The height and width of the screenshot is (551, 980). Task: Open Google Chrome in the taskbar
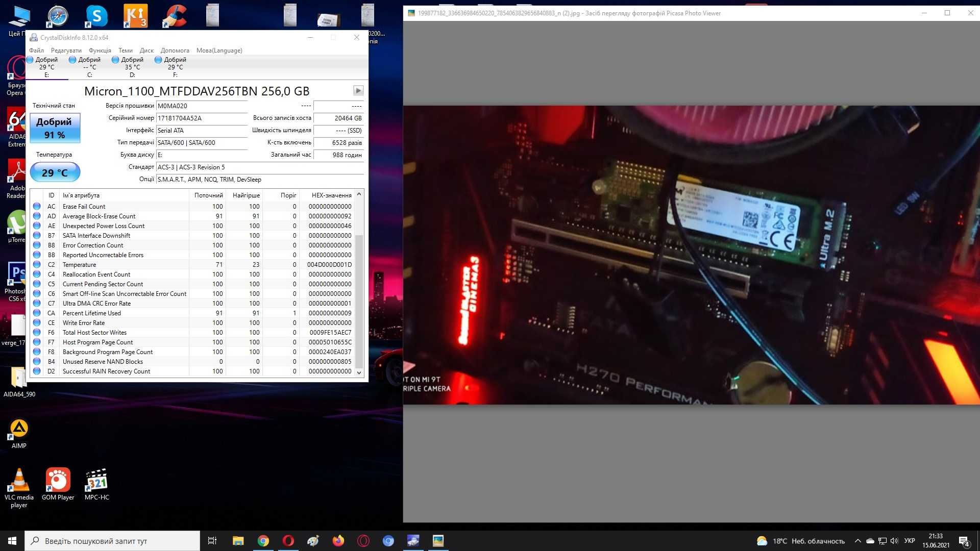pos(263,541)
